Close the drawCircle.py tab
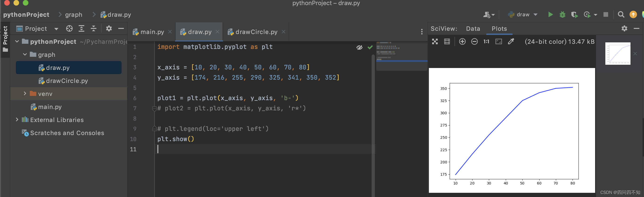 (x=284, y=32)
